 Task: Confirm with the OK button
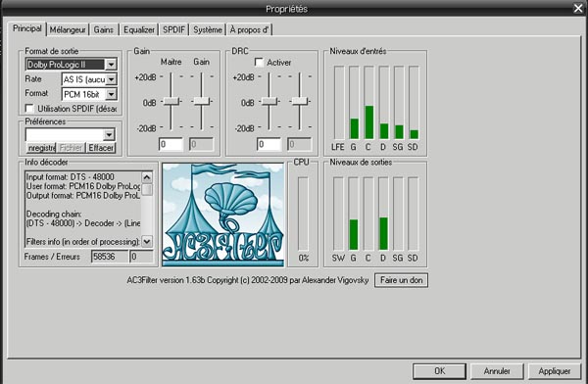click(x=439, y=371)
